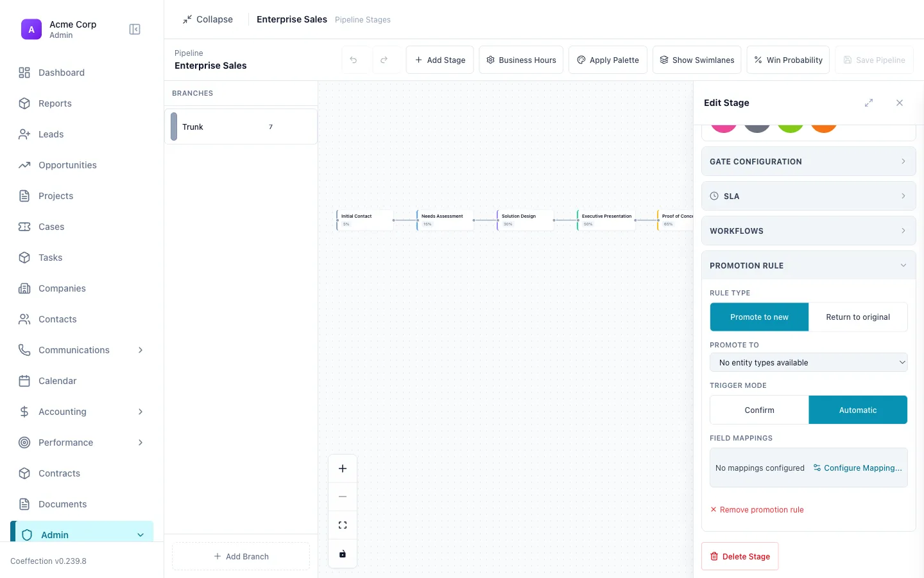The width and height of the screenshot is (924, 578).
Task: Select the Trunk branch row
Action: pos(241,127)
